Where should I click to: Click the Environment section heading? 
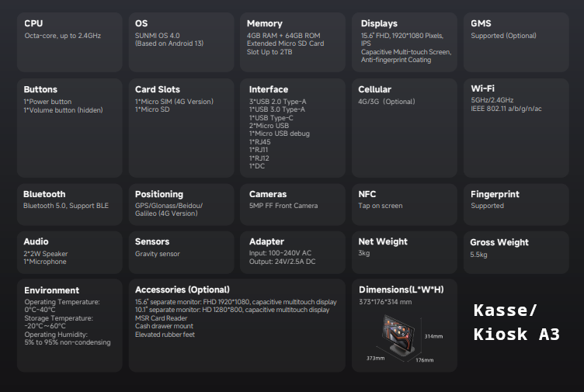point(51,290)
